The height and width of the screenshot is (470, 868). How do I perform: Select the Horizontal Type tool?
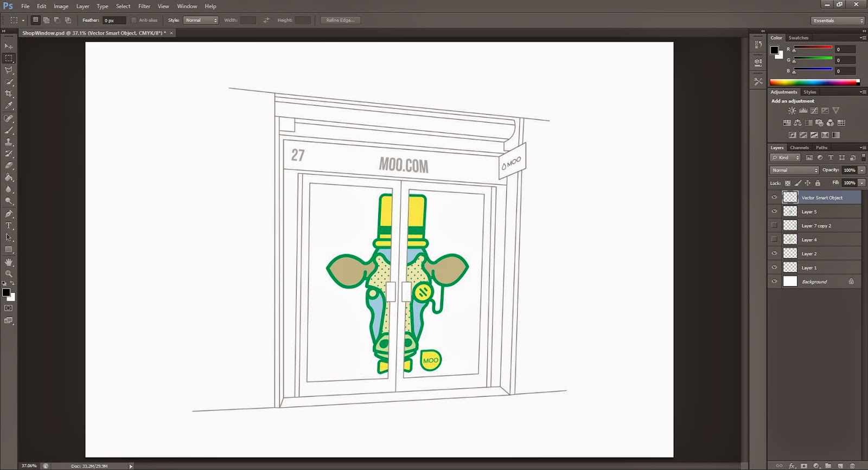pos(9,226)
